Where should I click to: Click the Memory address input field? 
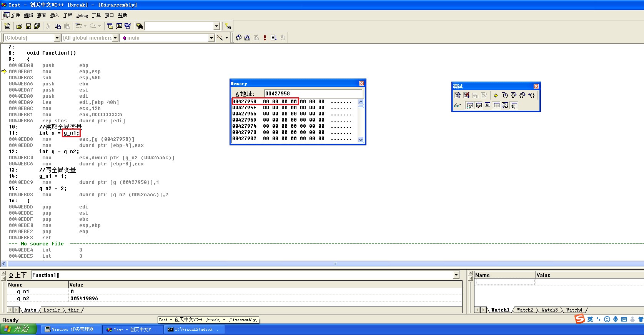pyautogui.click(x=313, y=93)
